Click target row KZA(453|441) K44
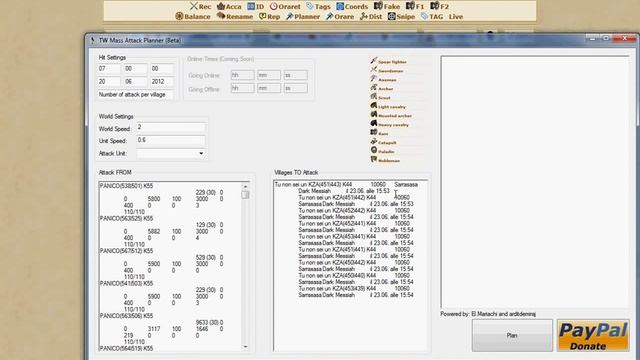Image resolution: width=640 pixels, height=360 pixels. click(x=354, y=236)
